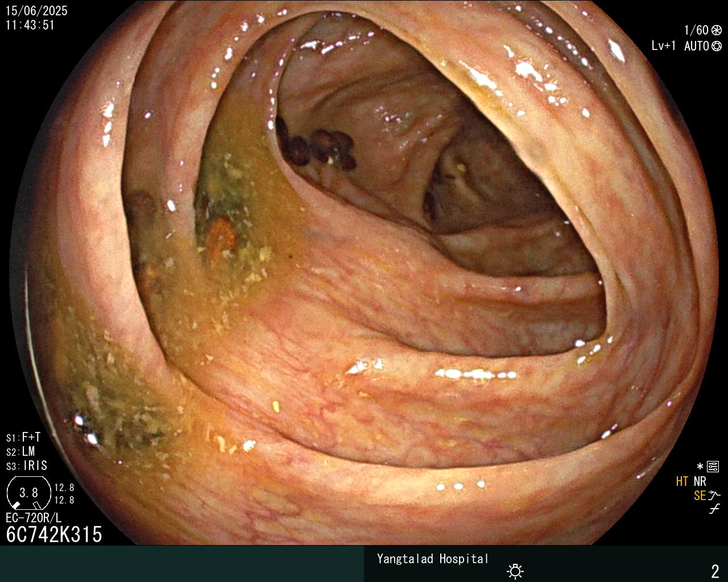Click the S3:IRIS switch assignment
The width and height of the screenshot is (728, 582).
(27, 466)
